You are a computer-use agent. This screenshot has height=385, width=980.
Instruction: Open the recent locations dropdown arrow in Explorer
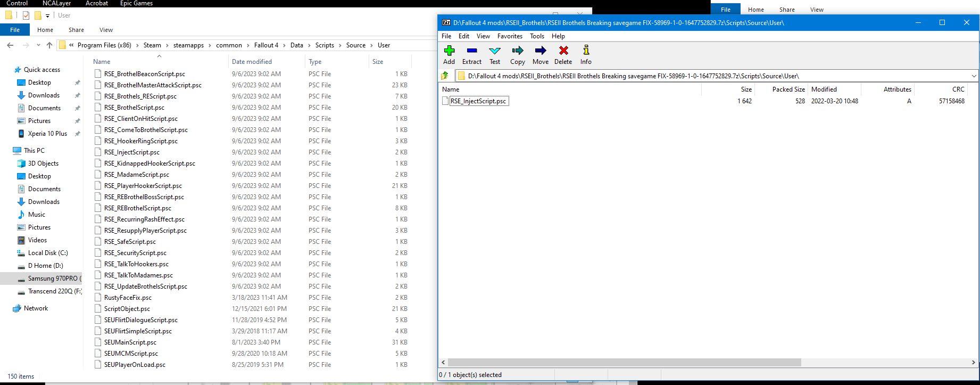click(x=38, y=45)
